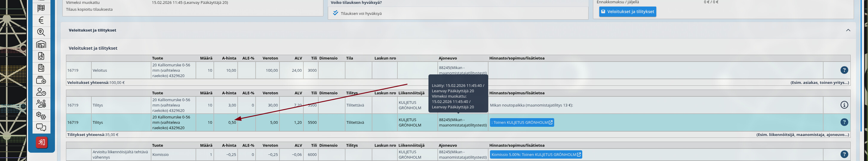Open the document with clock icon

(x=41, y=56)
